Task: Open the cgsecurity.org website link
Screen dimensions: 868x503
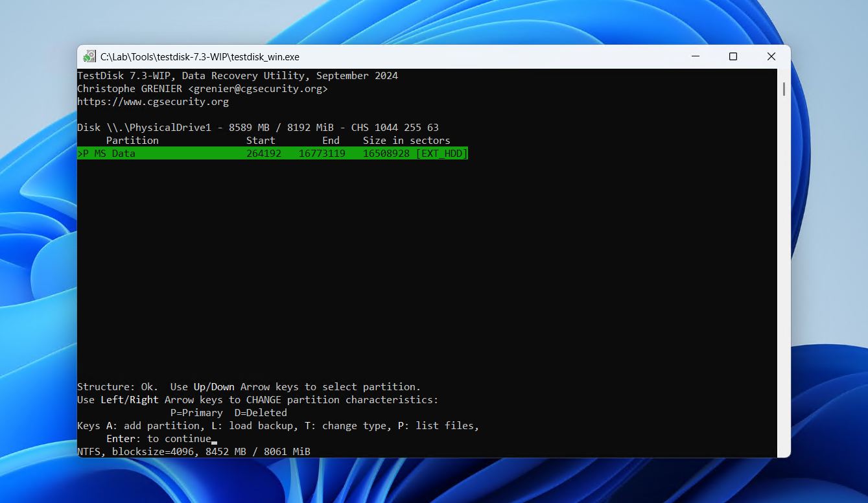Action: point(153,101)
